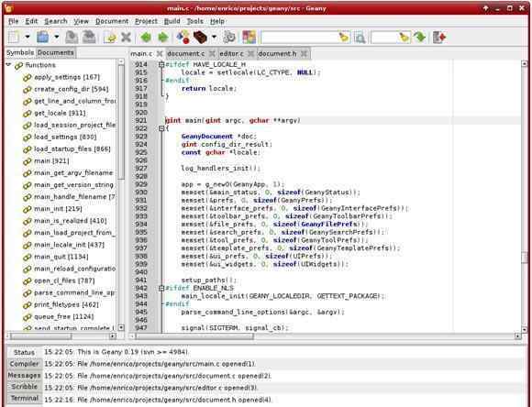
Task: Open the Project menu
Action: pos(146,21)
